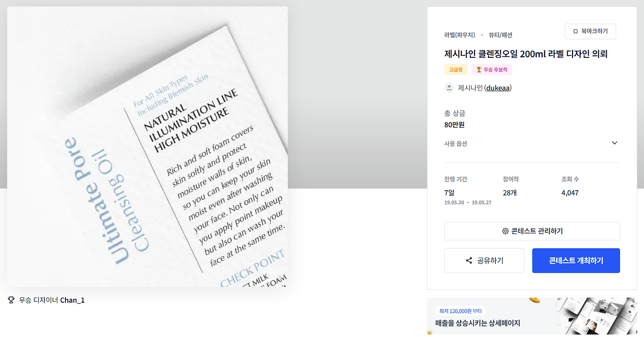644x337 pixels.
Task: Click the 최저 120,000원 부터 tag
Action: click(460, 311)
